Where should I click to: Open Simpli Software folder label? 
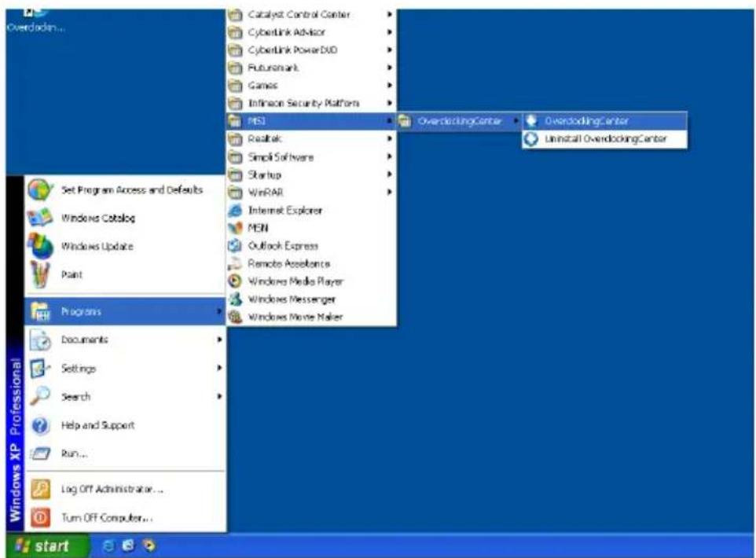pos(281,157)
